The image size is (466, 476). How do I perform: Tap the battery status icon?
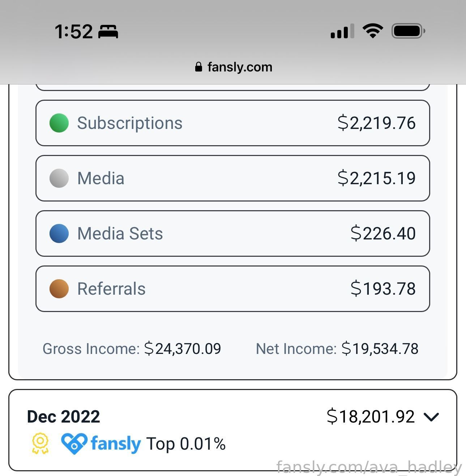point(409,31)
